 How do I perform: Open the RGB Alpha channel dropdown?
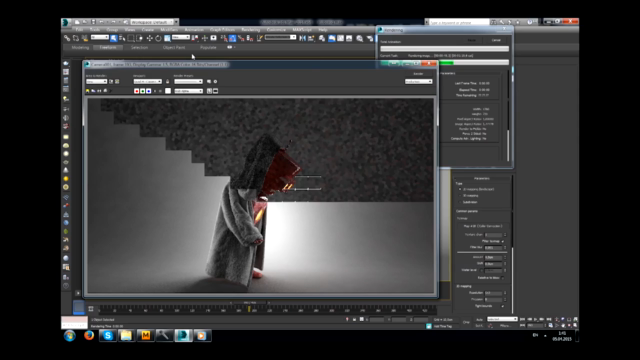[x=189, y=91]
